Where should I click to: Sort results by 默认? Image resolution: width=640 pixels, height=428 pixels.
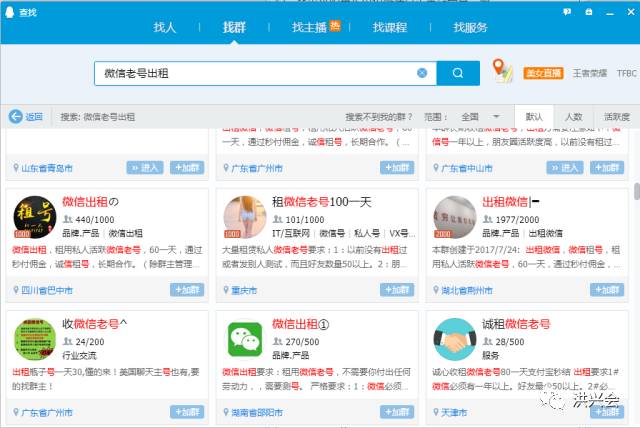[x=534, y=117]
